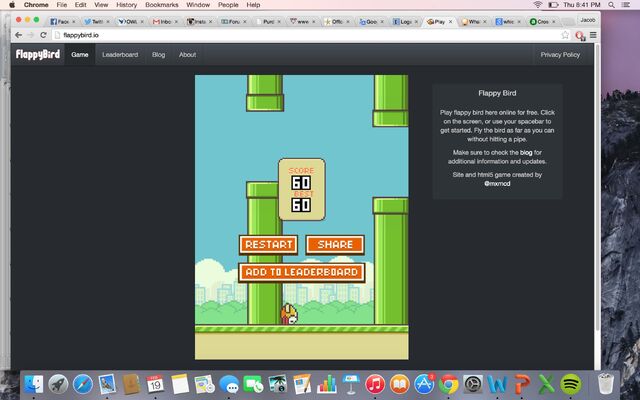Open the Edit menu
The width and height of the screenshot is (640, 400).
(x=80, y=5)
